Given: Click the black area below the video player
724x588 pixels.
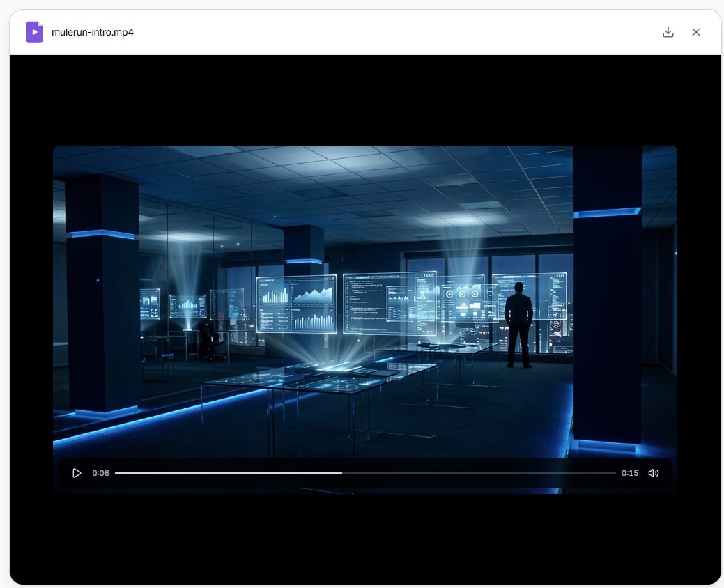Looking at the screenshot, I should pyautogui.click(x=365, y=538).
